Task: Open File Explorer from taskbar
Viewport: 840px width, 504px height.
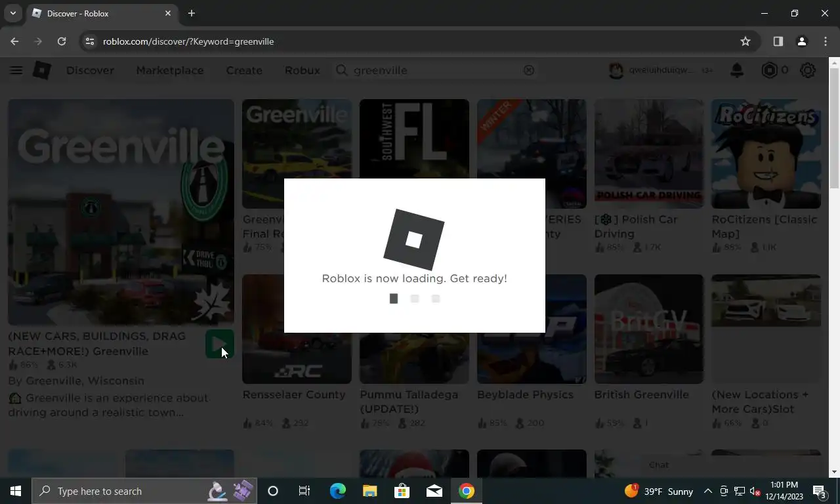Action: click(x=369, y=491)
